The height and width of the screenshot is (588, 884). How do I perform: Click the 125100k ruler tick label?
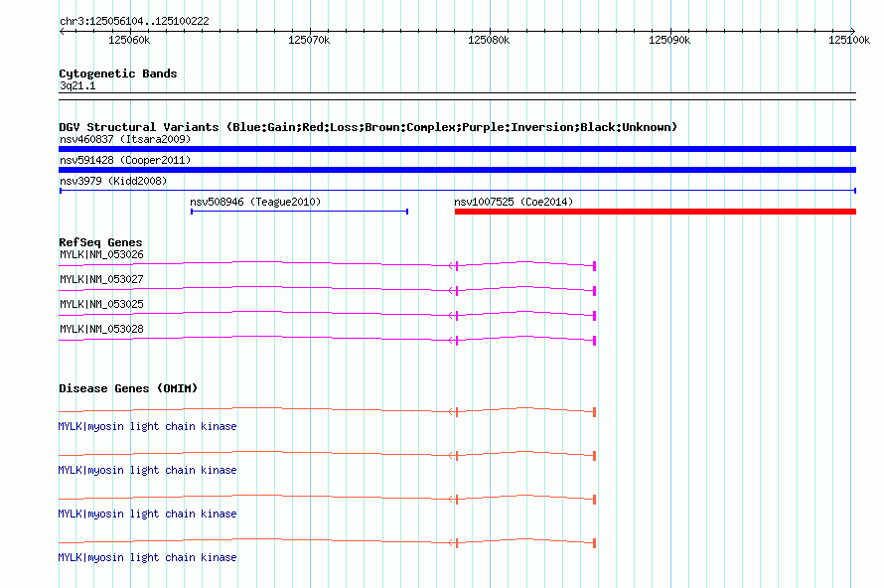pos(849,40)
